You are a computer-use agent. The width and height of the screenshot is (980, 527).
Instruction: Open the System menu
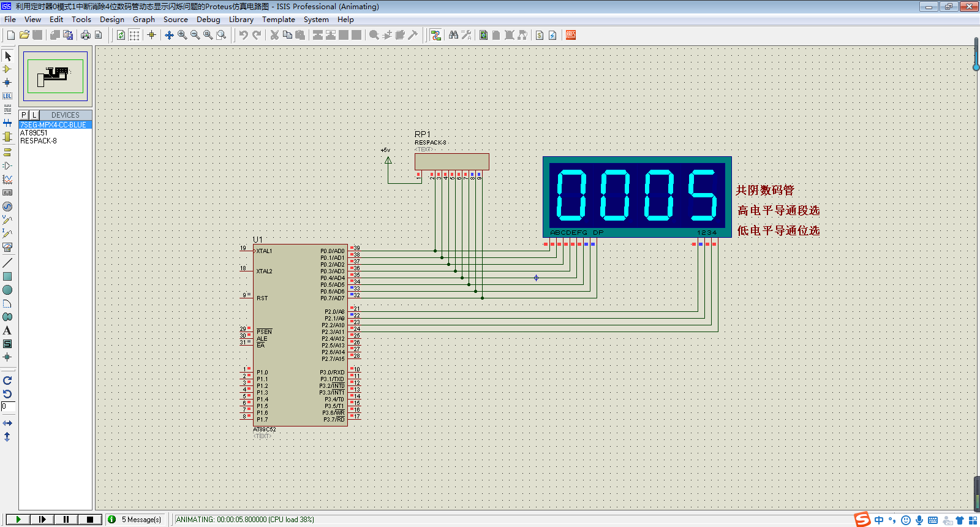[316, 19]
